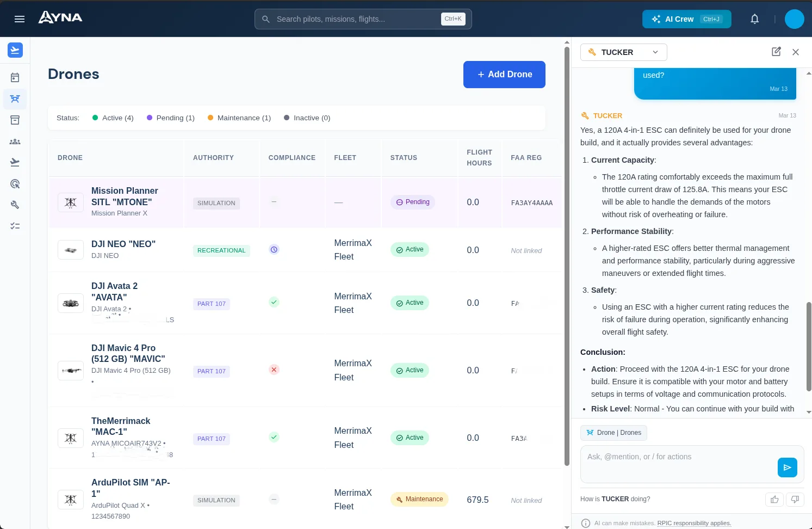
Task: Sort by the COMPLIANCE column header
Action: [x=292, y=158]
